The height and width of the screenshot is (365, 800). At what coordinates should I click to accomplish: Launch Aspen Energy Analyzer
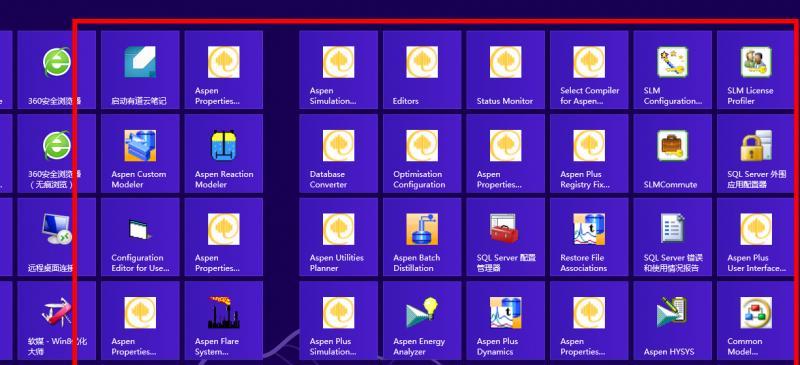click(x=422, y=321)
